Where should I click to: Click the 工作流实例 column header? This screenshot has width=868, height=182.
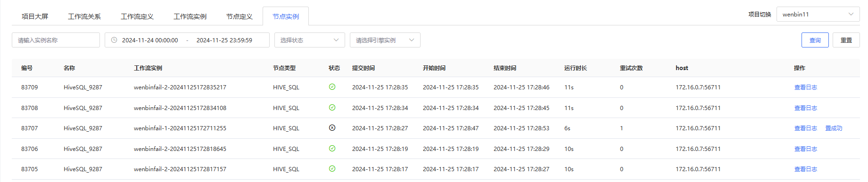[148, 68]
